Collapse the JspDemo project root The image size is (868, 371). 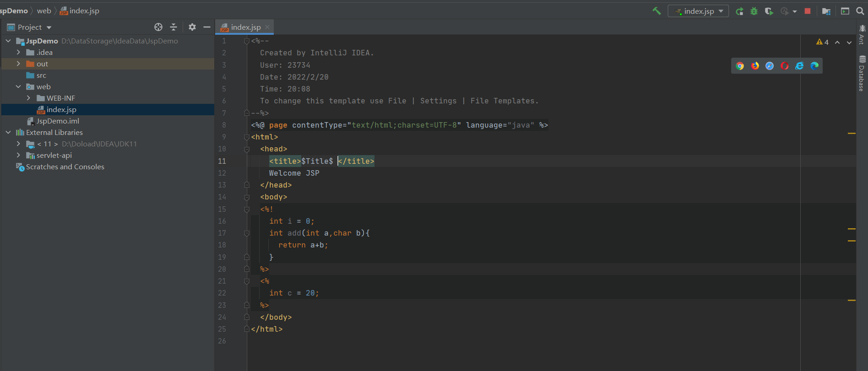(8, 41)
